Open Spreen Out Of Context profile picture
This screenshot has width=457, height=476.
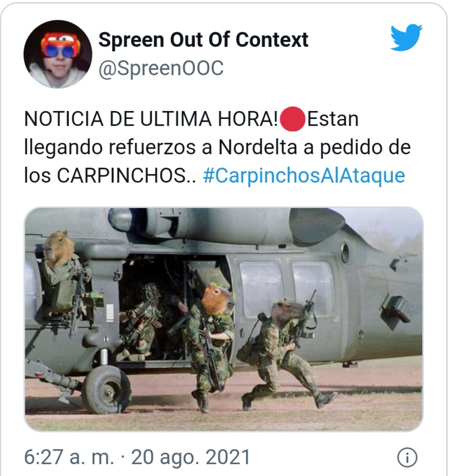(58, 54)
